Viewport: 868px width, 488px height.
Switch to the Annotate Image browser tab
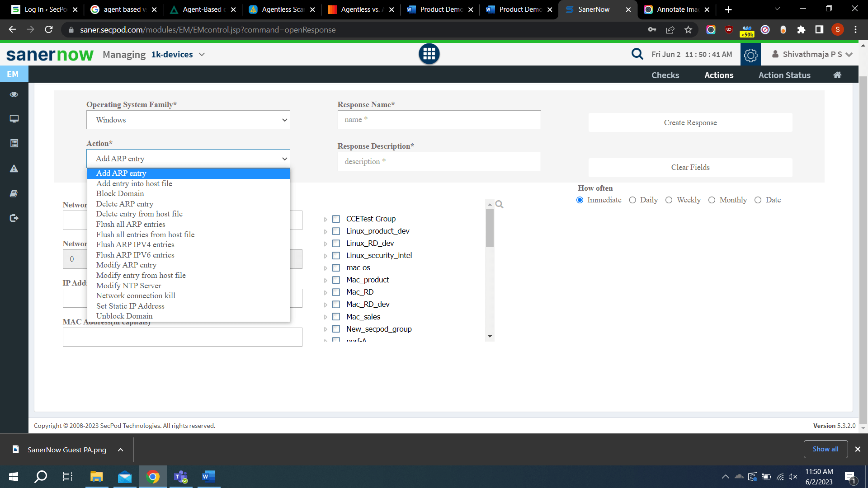tap(677, 9)
